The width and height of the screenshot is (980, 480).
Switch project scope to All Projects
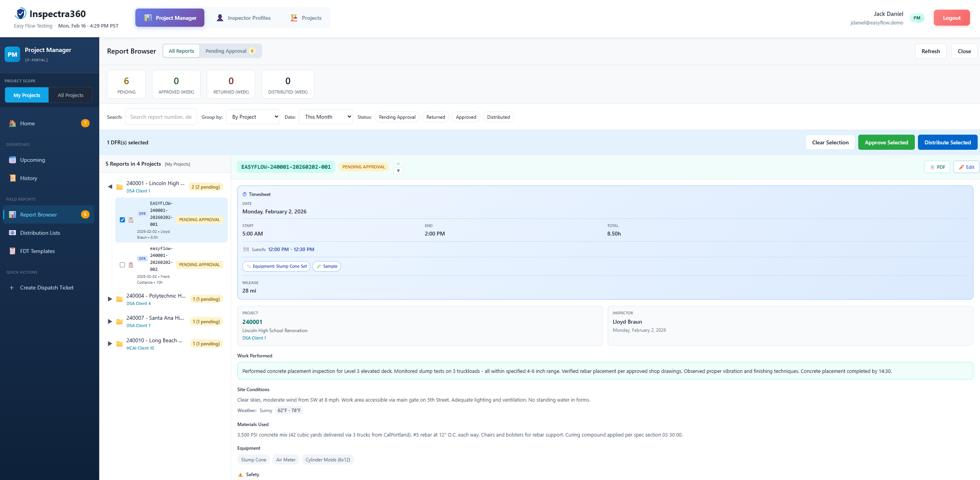pyautogui.click(x=70, y=95)
